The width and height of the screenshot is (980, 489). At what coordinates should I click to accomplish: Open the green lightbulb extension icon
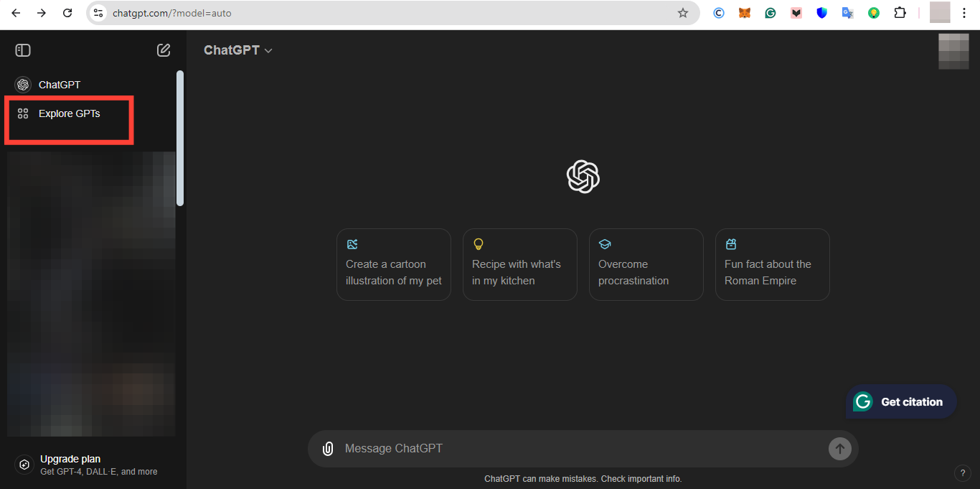pos(874,13)
